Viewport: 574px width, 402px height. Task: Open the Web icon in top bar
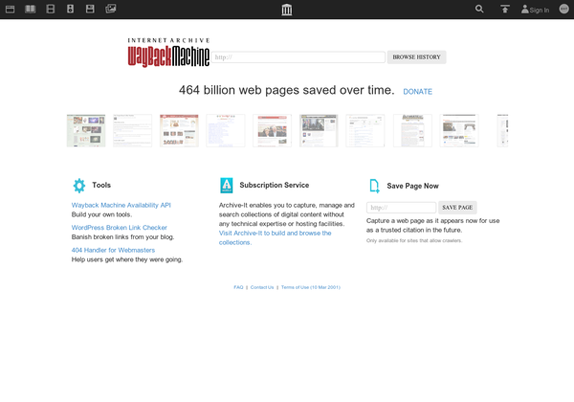click(10, 9)
